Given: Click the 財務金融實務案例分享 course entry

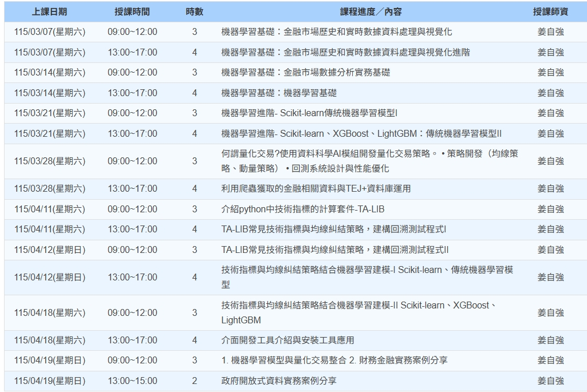Looking at the screenshot, I should (x=334, y=361).
